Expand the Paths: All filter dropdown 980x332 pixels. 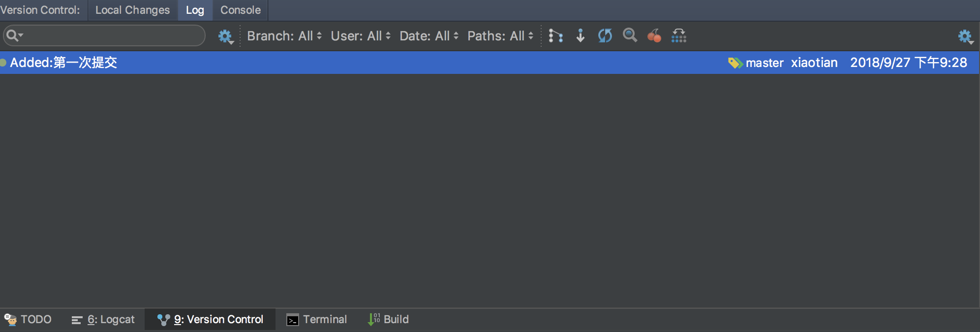(500, 36)
